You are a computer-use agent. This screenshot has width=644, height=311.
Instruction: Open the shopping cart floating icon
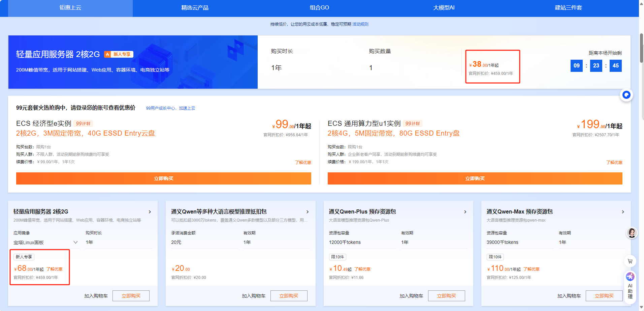(630, 261)
